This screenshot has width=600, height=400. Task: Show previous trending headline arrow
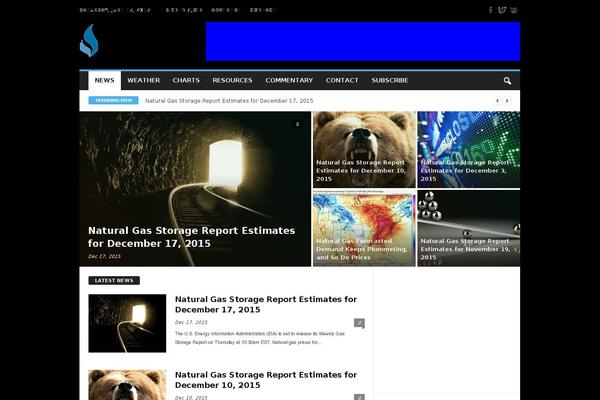tap(497, 101)
